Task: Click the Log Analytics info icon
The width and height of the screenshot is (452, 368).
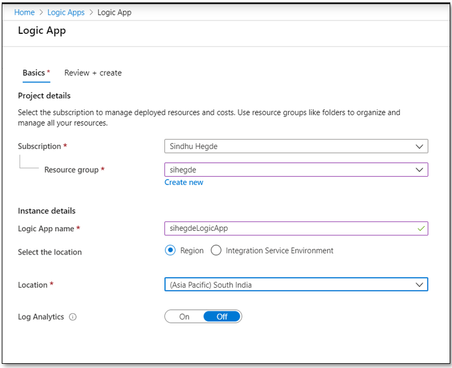Action: (73, 317)
